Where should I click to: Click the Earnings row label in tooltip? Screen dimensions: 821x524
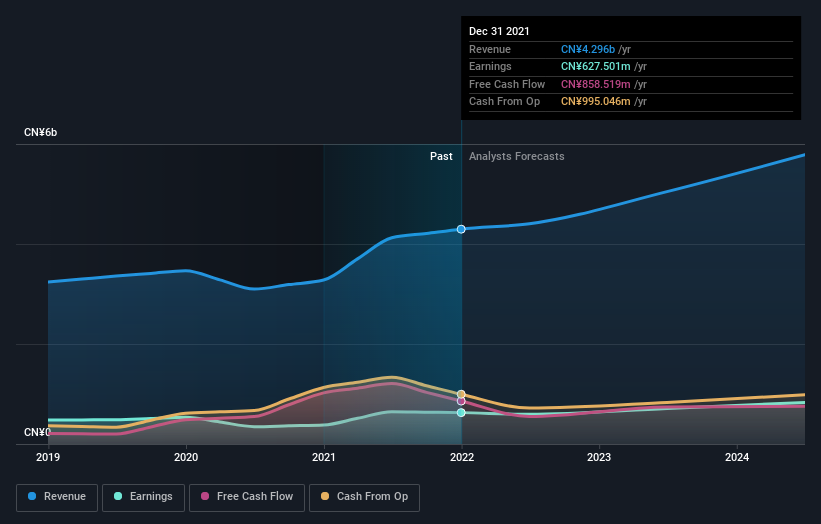point(490,66)
